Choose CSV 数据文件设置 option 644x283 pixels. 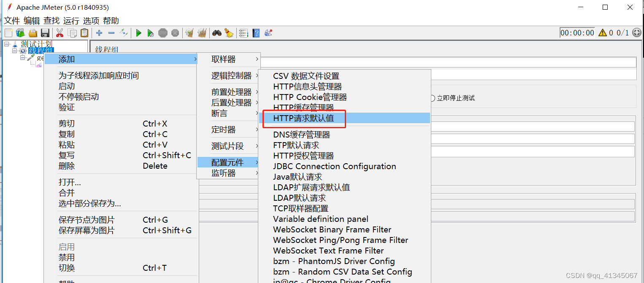(344, 76)
